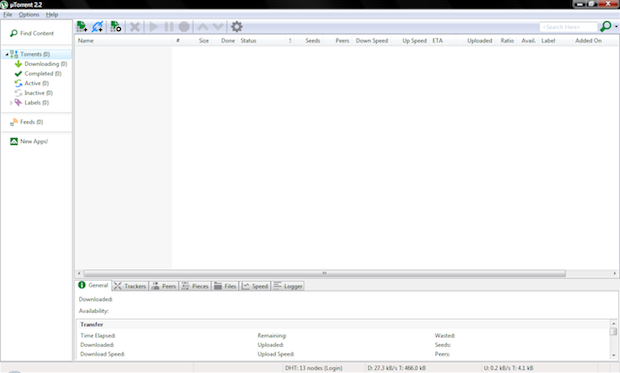Move torrent up the queue arrow
The image size is (620, 373).
click(203, 27)
